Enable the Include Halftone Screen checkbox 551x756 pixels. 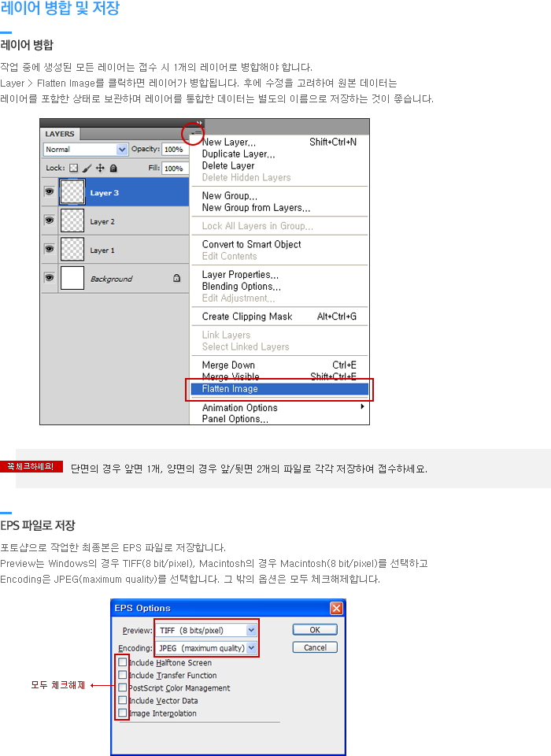(122, 662)
